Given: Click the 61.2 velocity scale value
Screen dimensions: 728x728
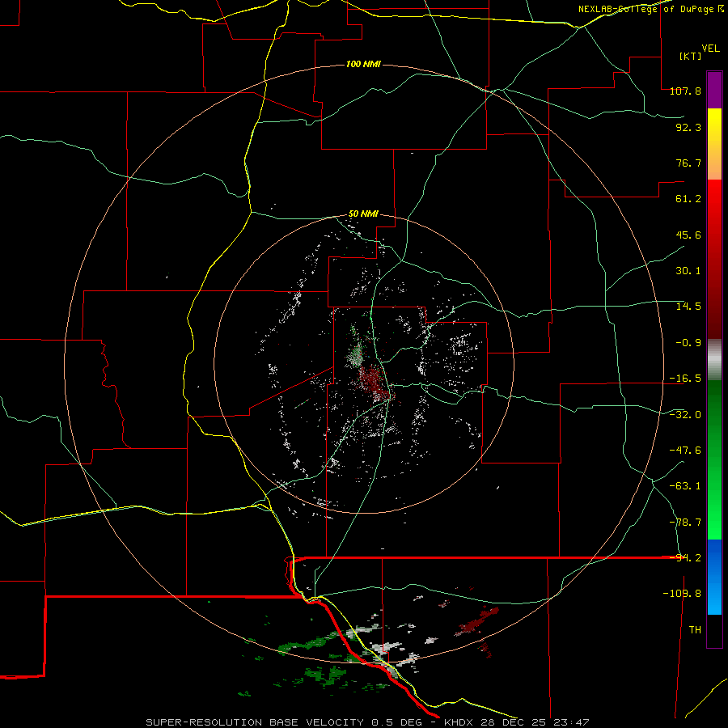Looking at the screenshot, I should tap(688, 199).
